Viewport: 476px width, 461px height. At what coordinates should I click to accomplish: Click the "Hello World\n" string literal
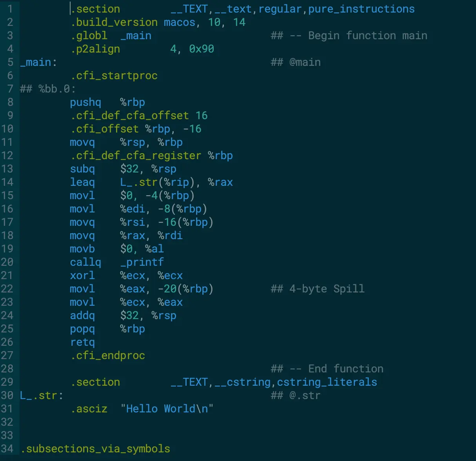point(167,409)
